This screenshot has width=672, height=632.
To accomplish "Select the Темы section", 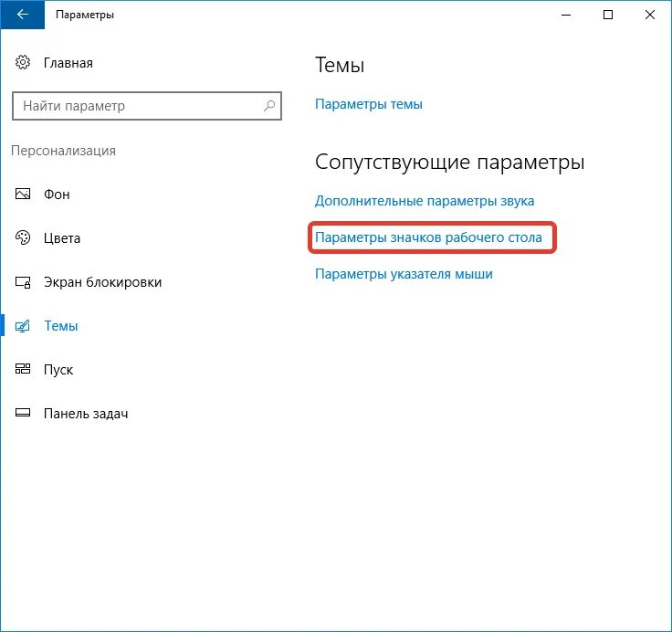I will point(61,326).
